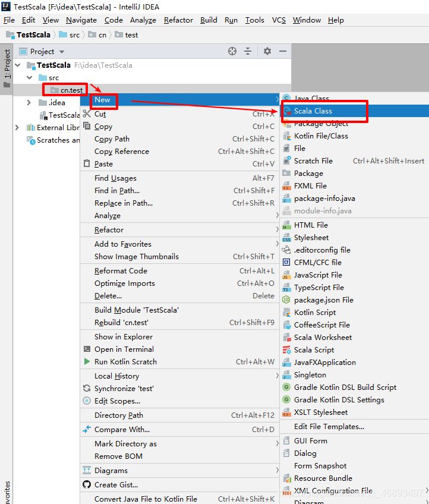Click the CFML/CFC file icon
The height and width of the screenshot is (504, 429).
(x=286, y=262)
